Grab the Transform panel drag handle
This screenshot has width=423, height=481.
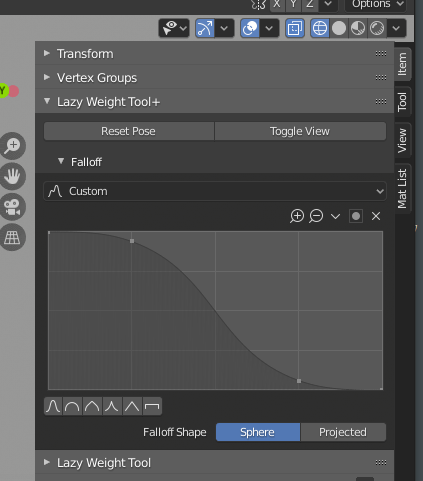(381, 53)
